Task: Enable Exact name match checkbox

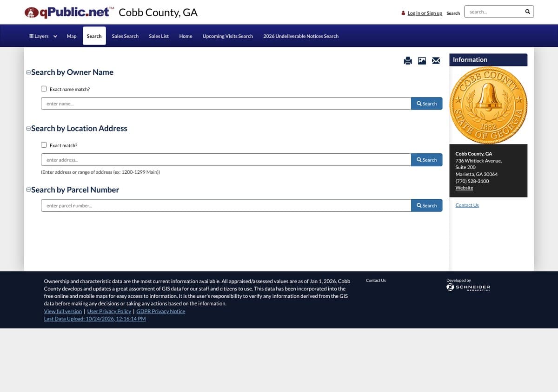Action: [44, 89]
